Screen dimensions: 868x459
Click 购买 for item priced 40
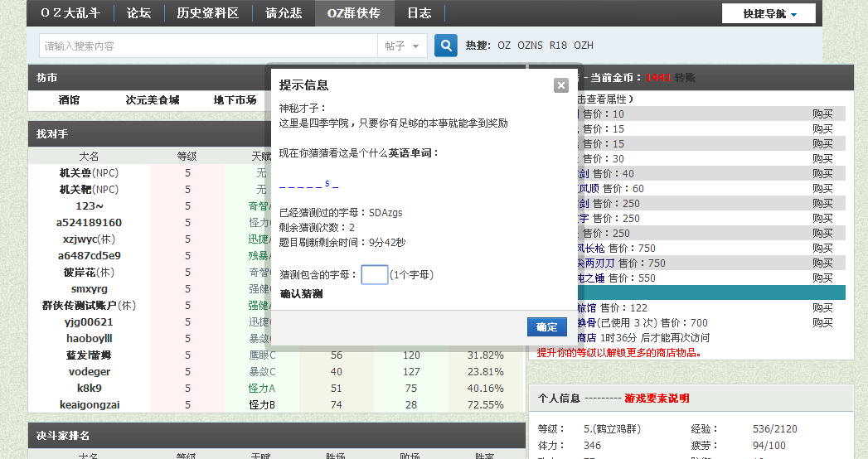822,174
